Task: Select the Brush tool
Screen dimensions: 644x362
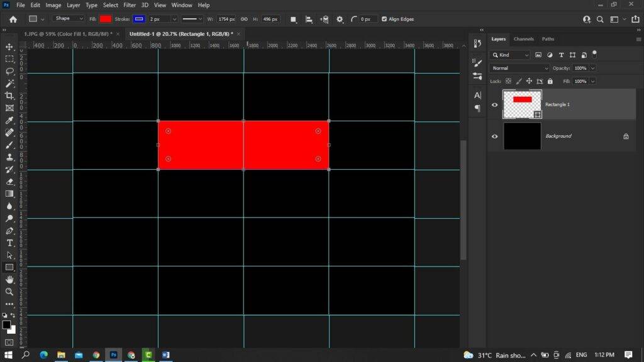Action: pyautogui.click(x=9, y=145)
